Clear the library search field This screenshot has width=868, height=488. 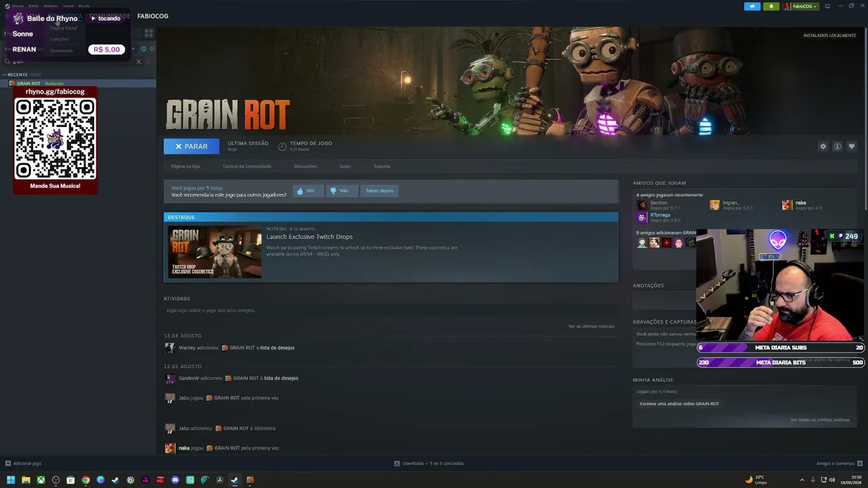click(139, 62)
